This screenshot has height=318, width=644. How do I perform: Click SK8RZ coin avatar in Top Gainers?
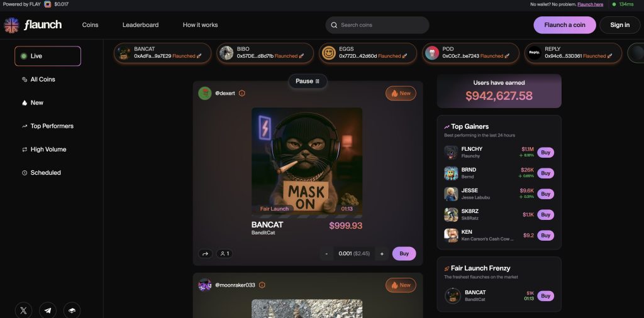[451, 214]
